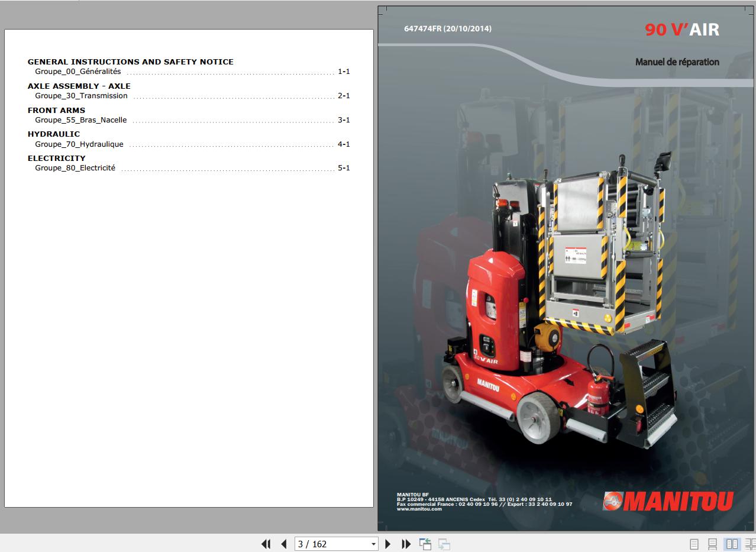Click the www.manitou.com web address

[419, 509]
